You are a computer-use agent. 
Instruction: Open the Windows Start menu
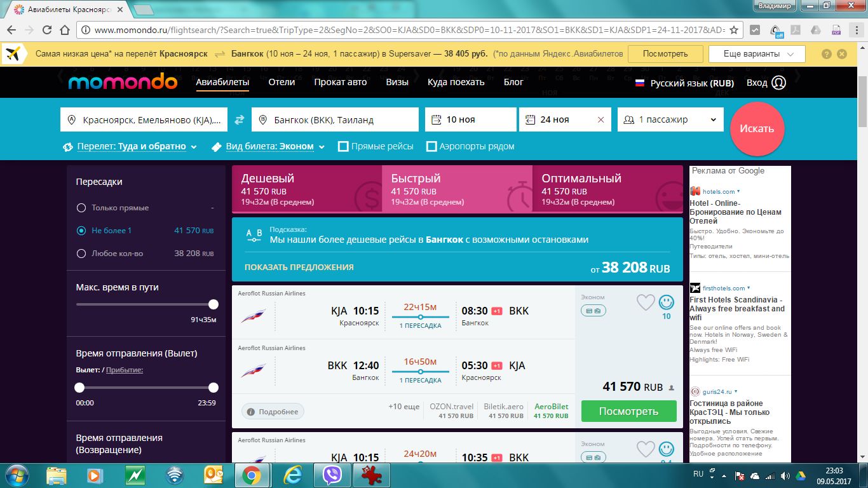16,475
